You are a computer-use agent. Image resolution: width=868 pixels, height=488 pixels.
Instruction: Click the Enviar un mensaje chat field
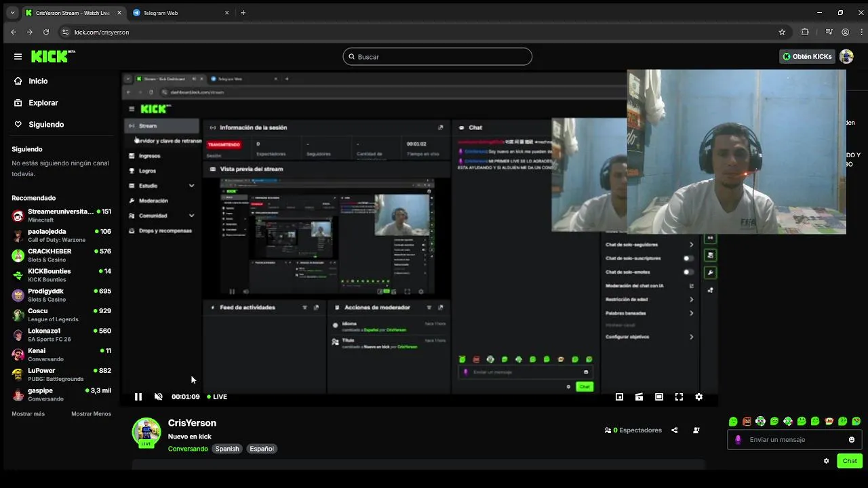(x=795, y=439)
